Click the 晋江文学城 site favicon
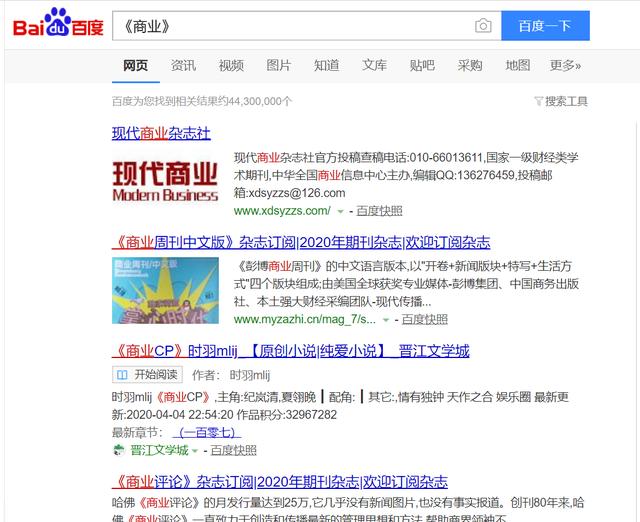Viewport: 640px width, 522px height. click(x=118, y=450)
